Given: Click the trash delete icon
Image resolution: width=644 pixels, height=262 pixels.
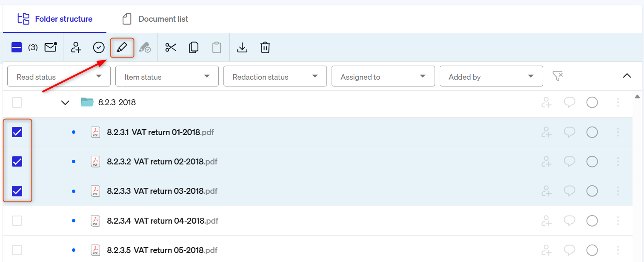Looking at the screenshot, I should click(265, 47).
